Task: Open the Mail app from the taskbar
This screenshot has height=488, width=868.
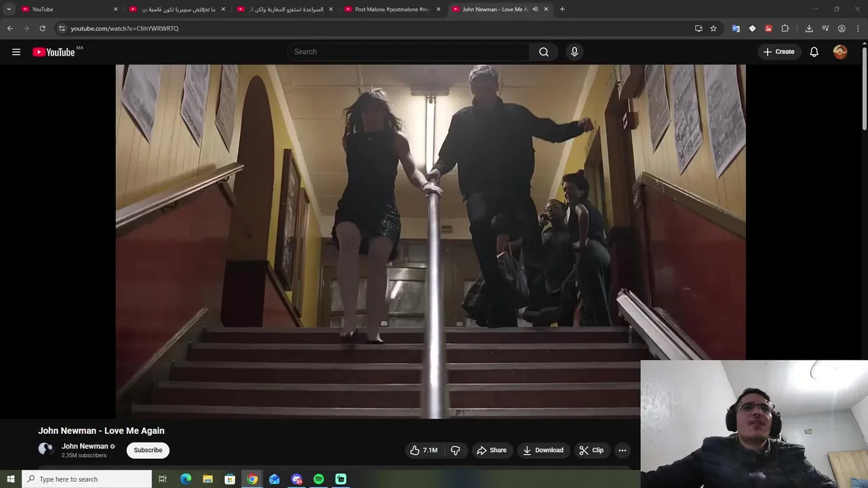Action: (275, 479)
